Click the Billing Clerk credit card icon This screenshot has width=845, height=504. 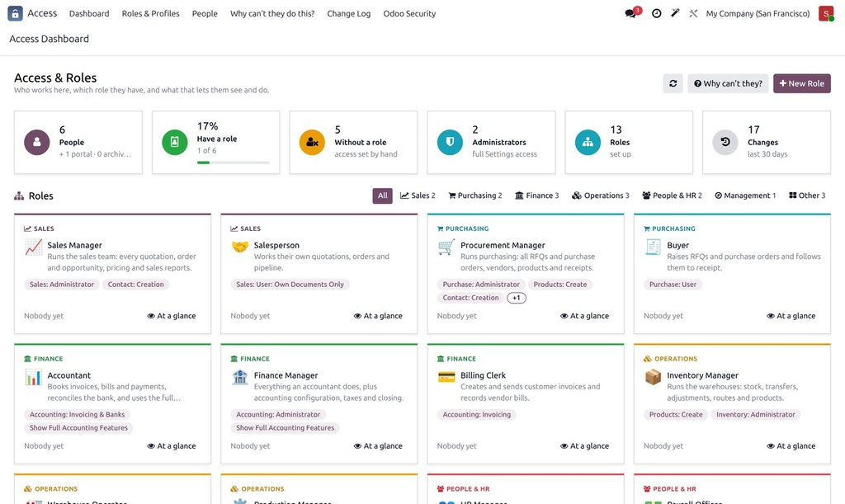[446, 377]
